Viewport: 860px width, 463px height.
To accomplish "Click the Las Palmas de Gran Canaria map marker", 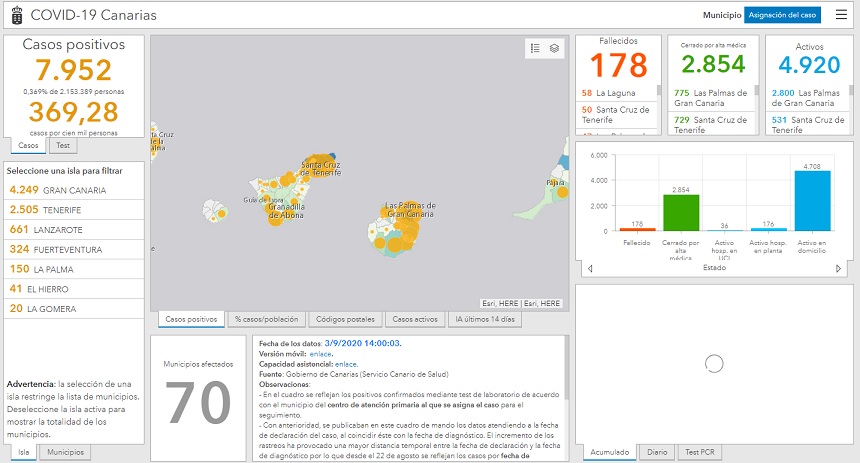I will pyautogui.click(x=408, y=211).
